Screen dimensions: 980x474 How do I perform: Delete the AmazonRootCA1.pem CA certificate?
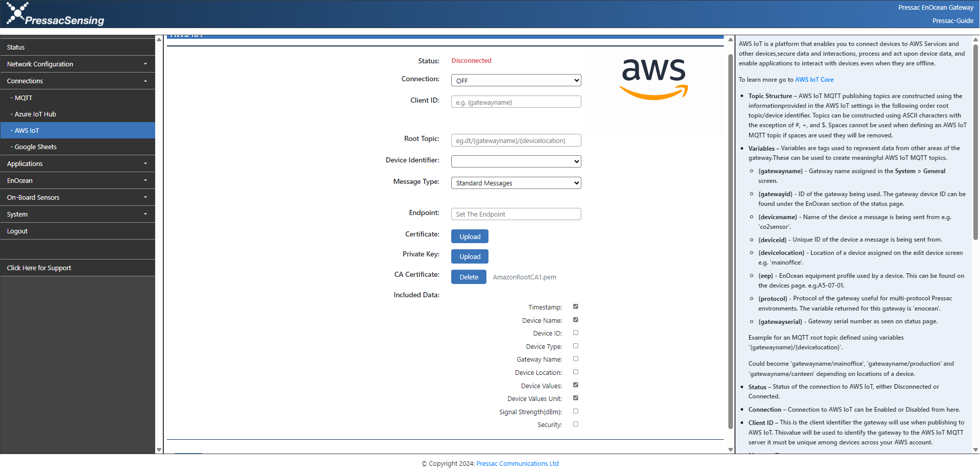pyautogui.click(x=468, y=276)
